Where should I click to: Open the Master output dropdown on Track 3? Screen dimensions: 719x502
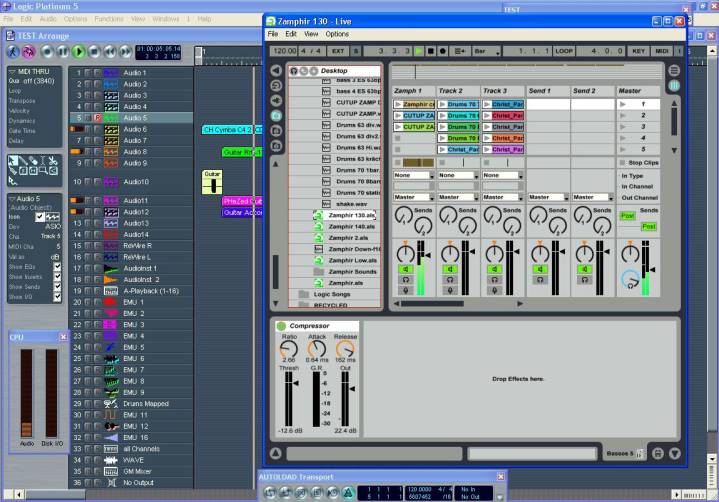pyautogui.click(x=502, y=197)
